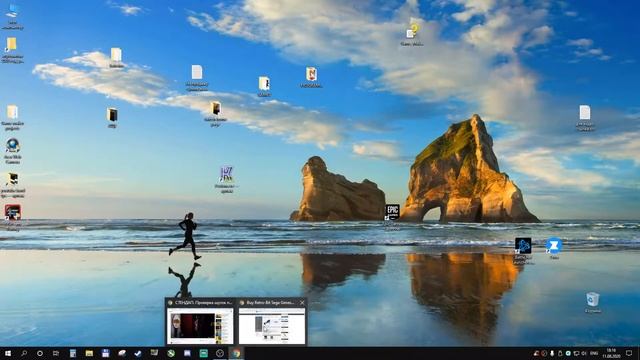Image resolution: width=640 pixels, height=360 pixels.
Task: Select the This PC desktop icon
Action: [x=12, y=17]
